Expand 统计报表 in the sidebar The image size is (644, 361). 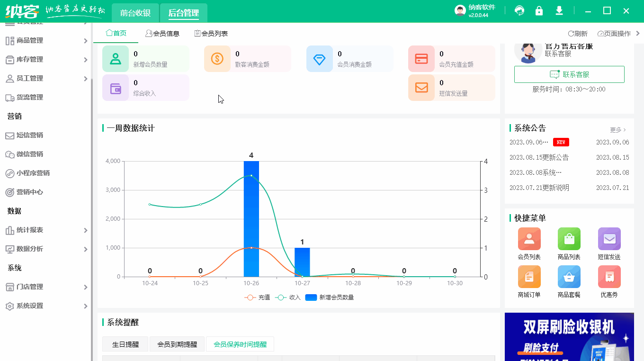click(45, 230)
